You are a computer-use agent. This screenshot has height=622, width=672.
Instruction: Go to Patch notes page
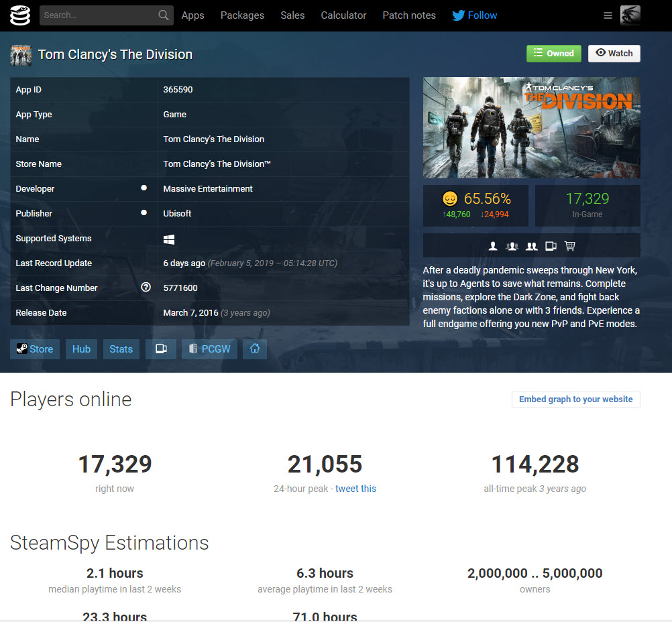[409, 15]
